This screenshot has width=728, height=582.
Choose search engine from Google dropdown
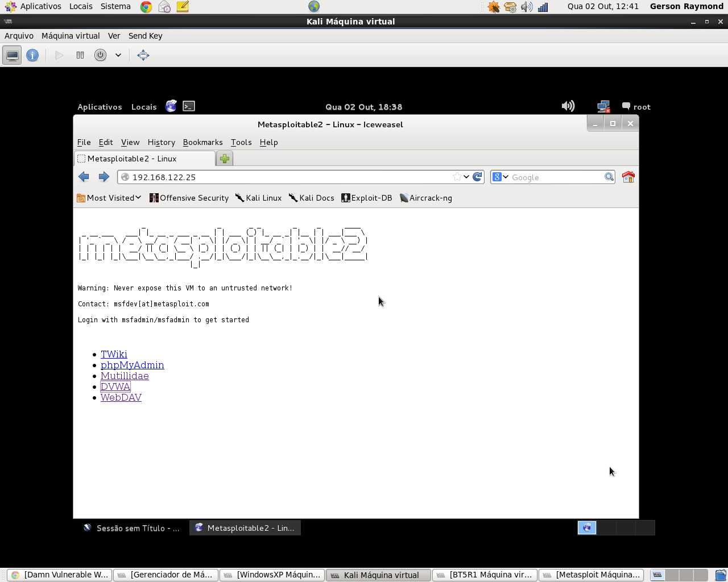[x=500, y=177]
